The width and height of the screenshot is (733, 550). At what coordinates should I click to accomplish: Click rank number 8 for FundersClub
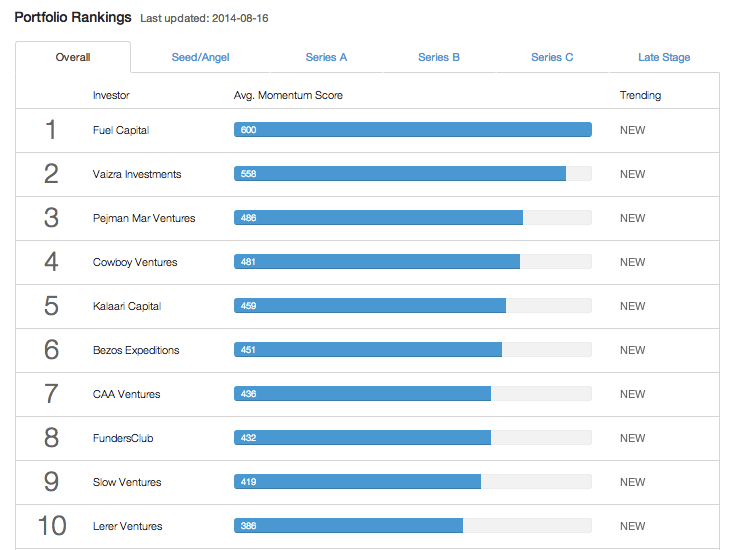51,437
